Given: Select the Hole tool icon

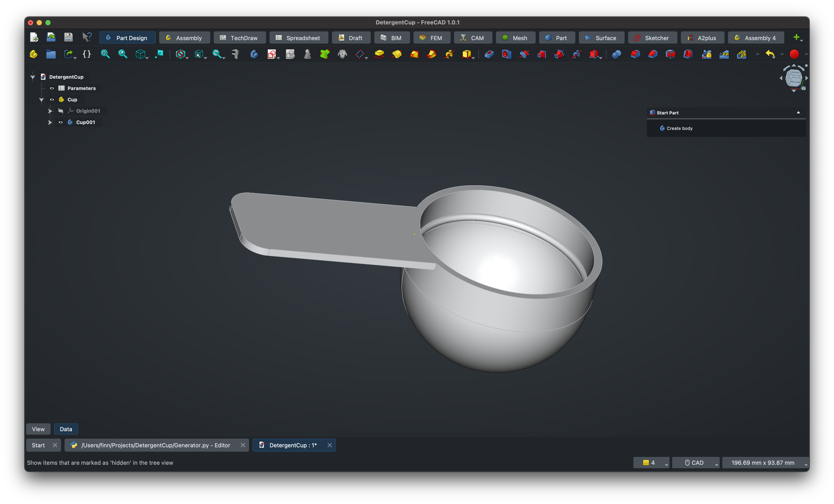Looking at the screenshot, I should (507, 54).
